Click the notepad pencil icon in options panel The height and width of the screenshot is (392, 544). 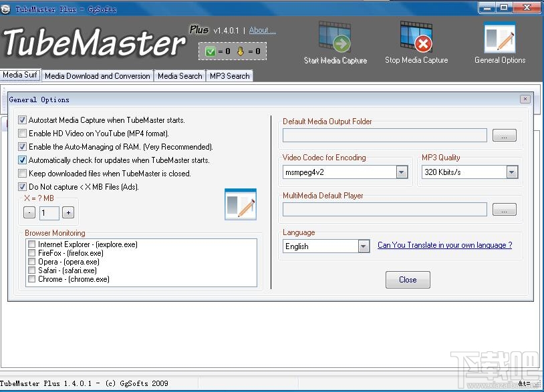coord(241,204)
